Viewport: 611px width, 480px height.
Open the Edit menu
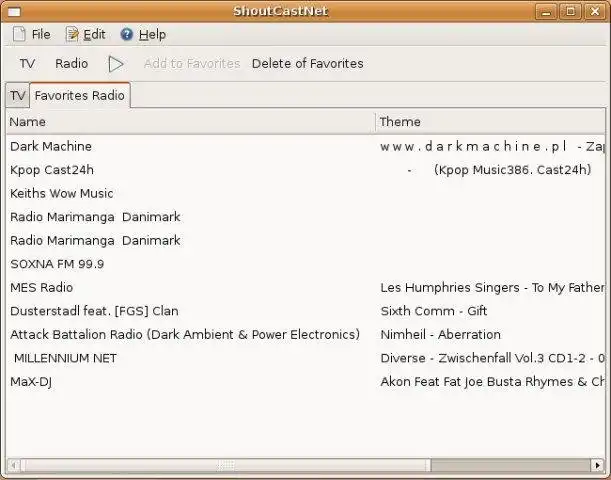click(85, 34)
